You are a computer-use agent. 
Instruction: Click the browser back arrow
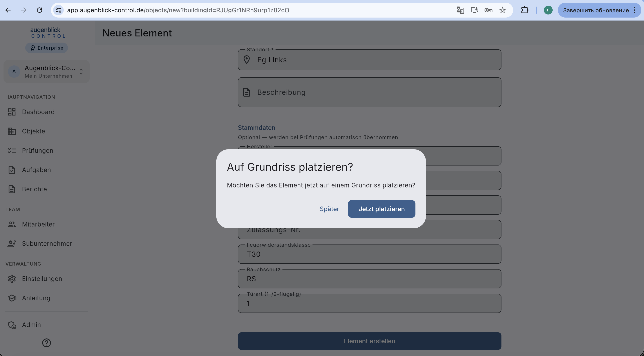click(8, 10)
